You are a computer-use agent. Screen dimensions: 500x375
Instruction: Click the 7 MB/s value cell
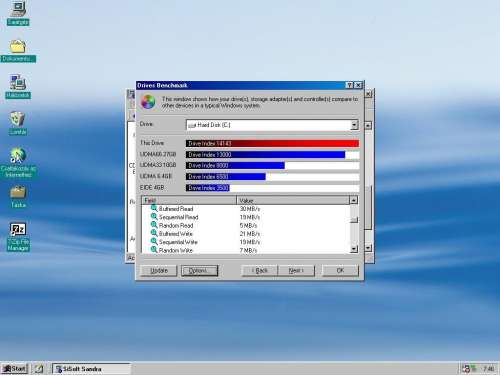pos(248,250)
